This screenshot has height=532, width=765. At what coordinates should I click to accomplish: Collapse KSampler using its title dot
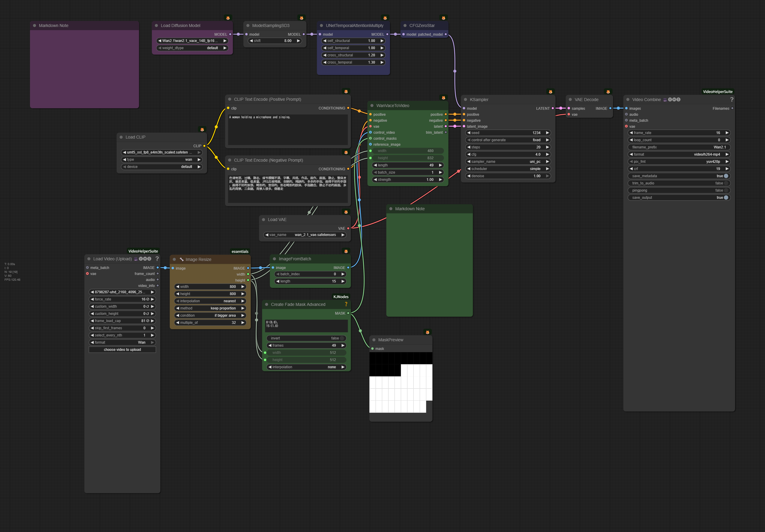pyautogui.click(x=466, y=100)
